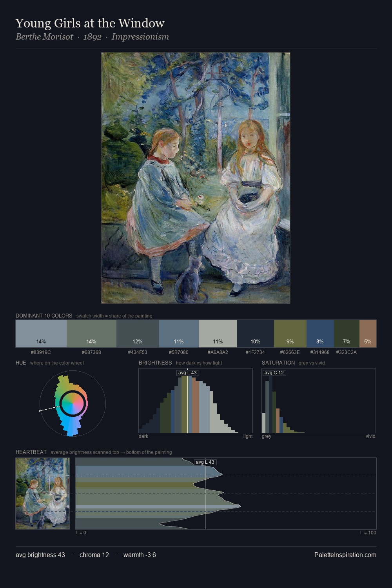Click the hex label #62663E

pyautogui.click(x=290, y=352)
